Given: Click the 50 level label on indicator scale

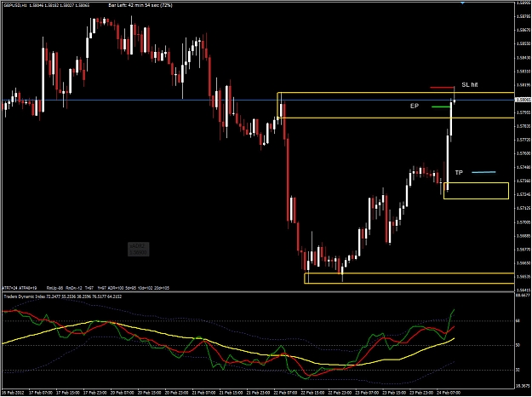Looking at the screenshot, I should [518, 345].
